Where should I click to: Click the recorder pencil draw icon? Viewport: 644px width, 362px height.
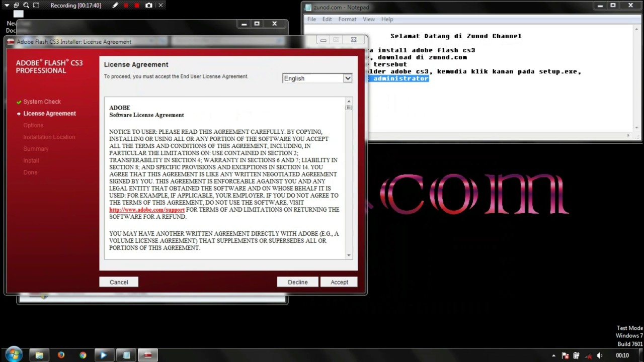tap(115, 6)
